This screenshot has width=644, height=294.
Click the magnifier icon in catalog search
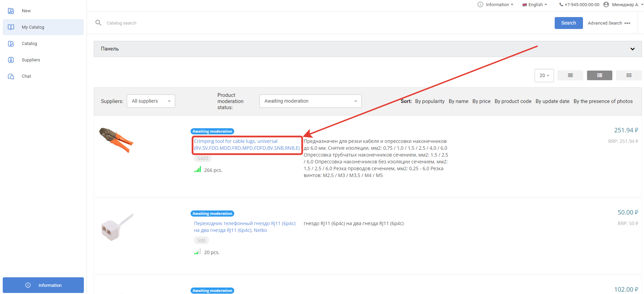(x=99, y=23)
